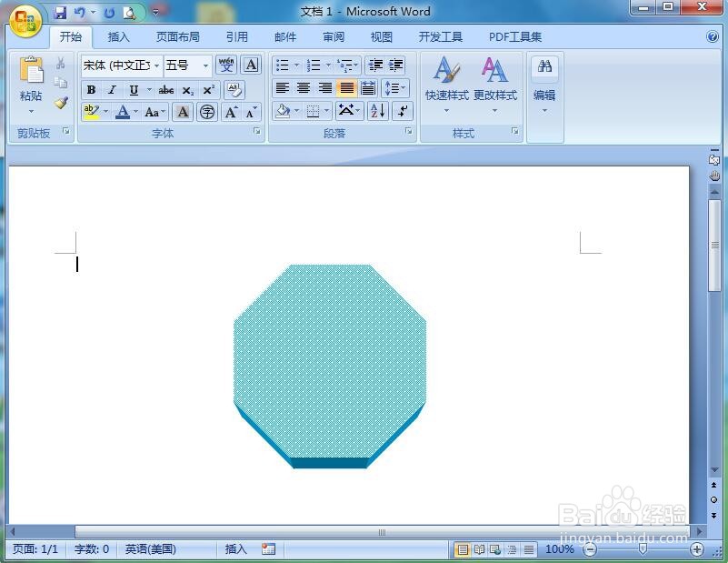The height and width of the screenshot is (563, 728).
Task: Open the font size dropdown 五号
Action: (x=205, y=65)
